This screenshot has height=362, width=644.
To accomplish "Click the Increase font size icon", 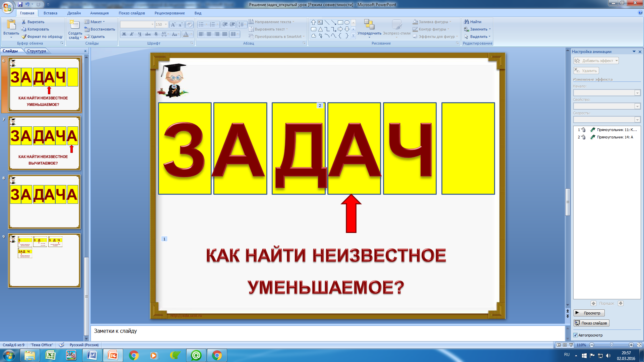I will (173, 24).
